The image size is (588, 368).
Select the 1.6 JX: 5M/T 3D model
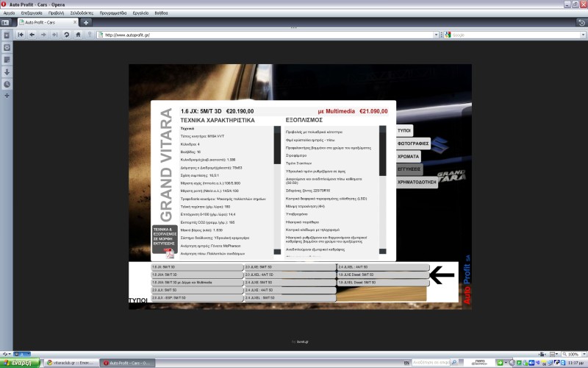(x=197, y=267)
